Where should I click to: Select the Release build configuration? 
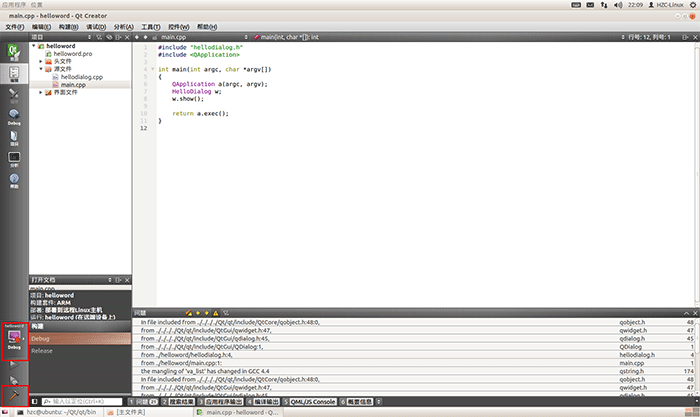coord(80,351)
